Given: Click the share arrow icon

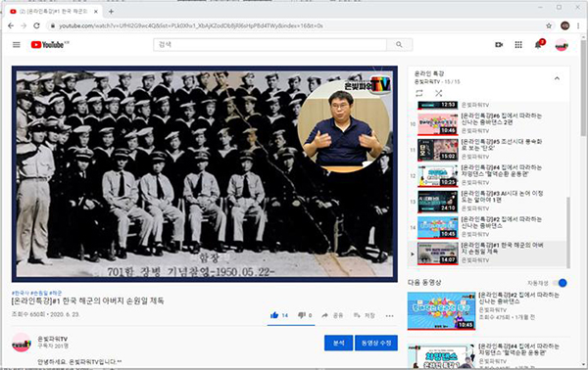Looking at the screenshot, I should (x=324, y=315).
